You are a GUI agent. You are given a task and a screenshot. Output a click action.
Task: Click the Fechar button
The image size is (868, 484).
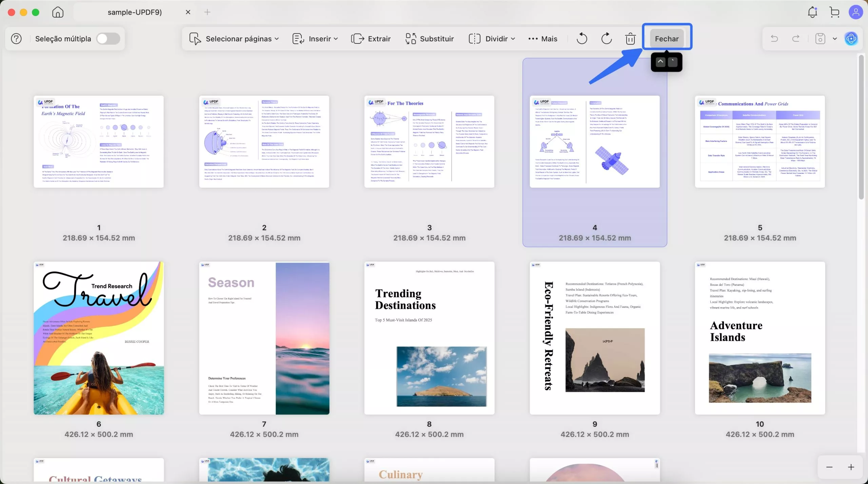[x=667, y=39]
